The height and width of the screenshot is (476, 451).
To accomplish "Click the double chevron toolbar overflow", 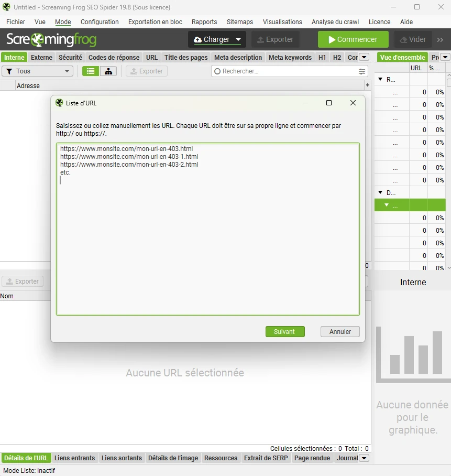I will coord(440,39).
